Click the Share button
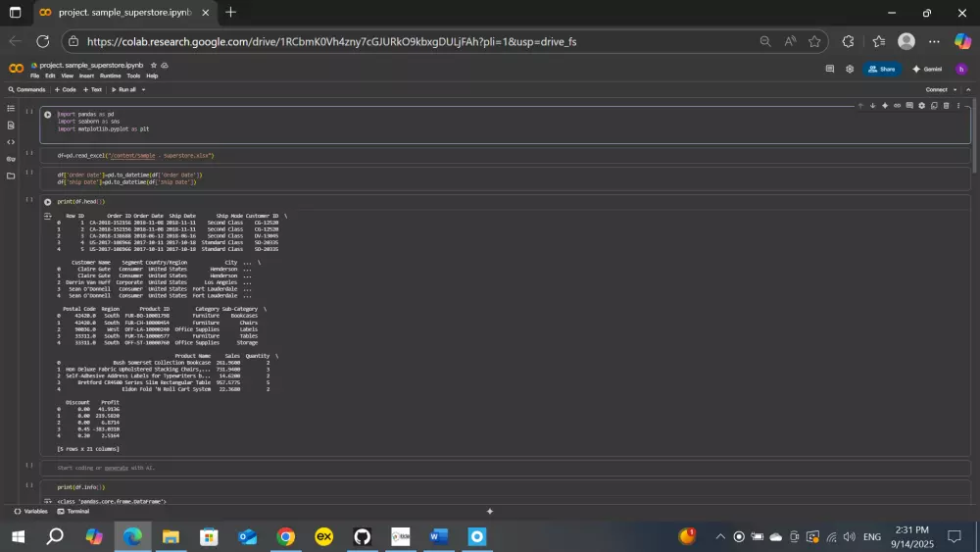The height and width of the screenshot is (552, 980). (882, 69)
